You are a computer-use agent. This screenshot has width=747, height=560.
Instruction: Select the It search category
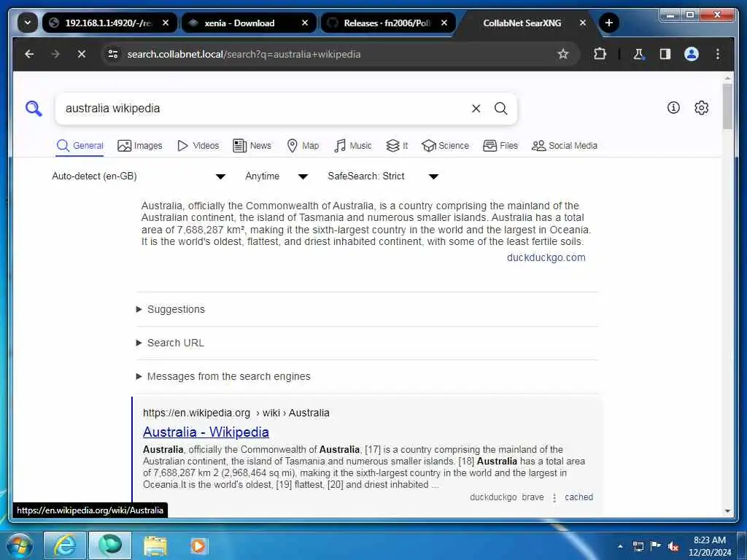[x=397, y=146]
